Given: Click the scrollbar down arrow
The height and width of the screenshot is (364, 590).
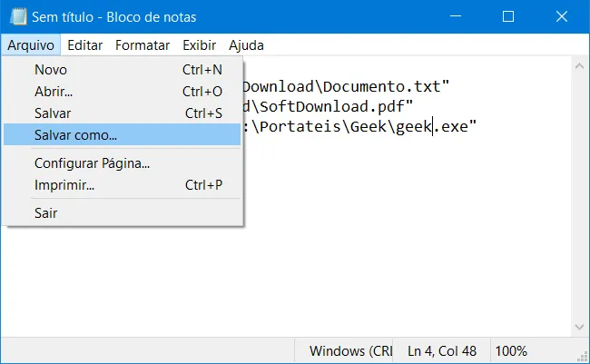Looking at the screenshot, I should [579, 327].
